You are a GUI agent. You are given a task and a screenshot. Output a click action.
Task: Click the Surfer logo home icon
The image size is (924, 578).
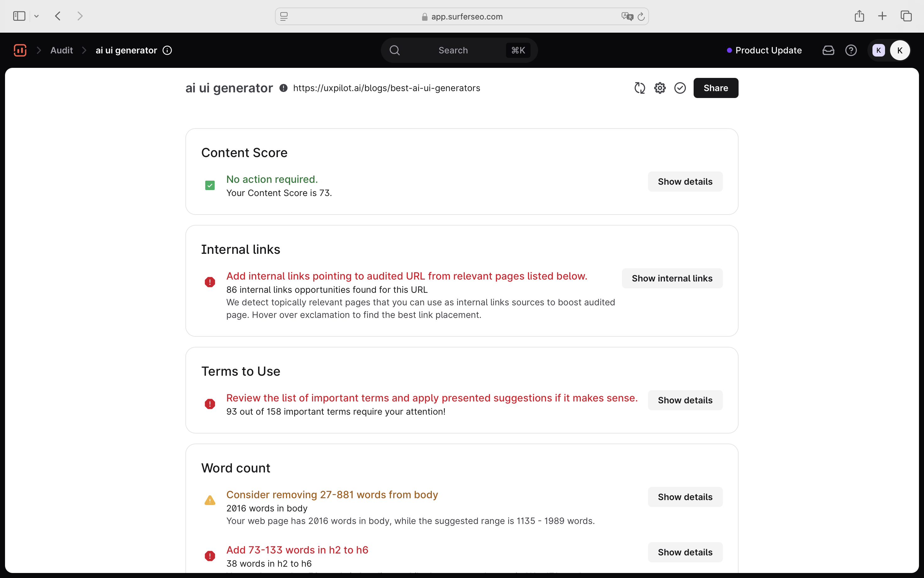(x=20, y=50)
